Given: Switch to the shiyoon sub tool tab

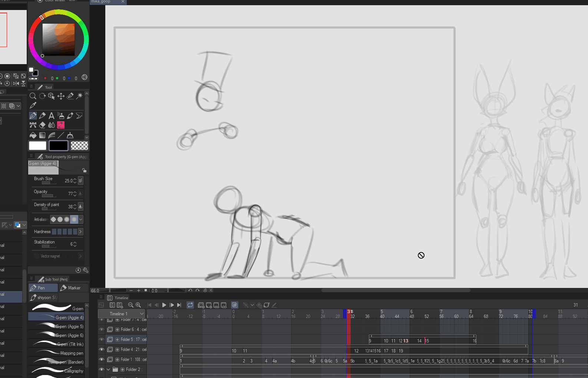Looking at the screenshot, I should click(x=43, y=298).
